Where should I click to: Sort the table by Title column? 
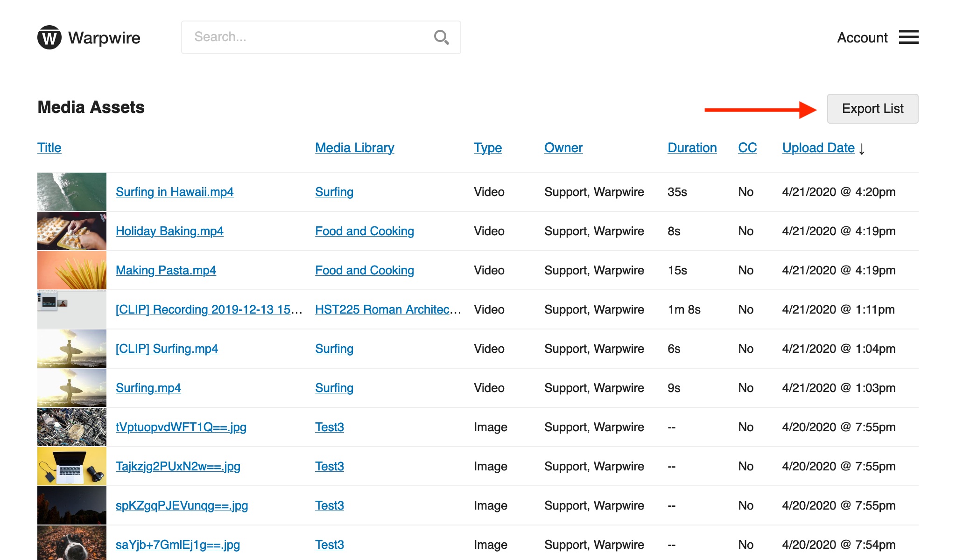49,148
